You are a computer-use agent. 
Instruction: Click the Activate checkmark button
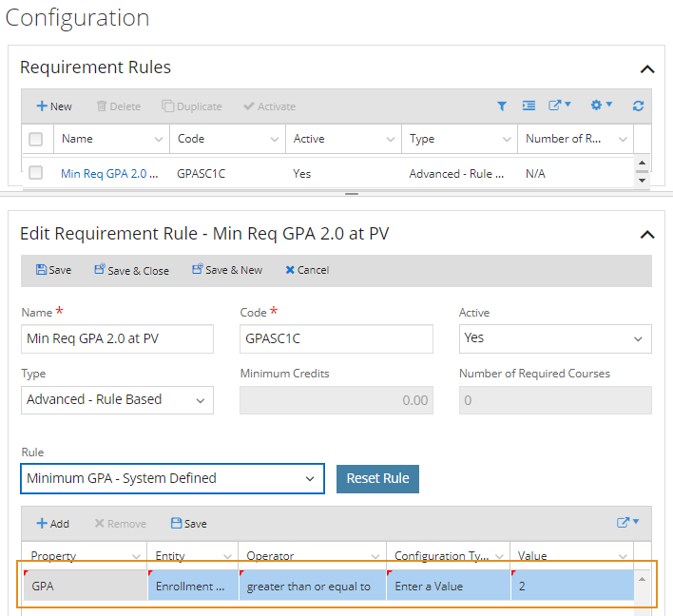click(270, 106)
